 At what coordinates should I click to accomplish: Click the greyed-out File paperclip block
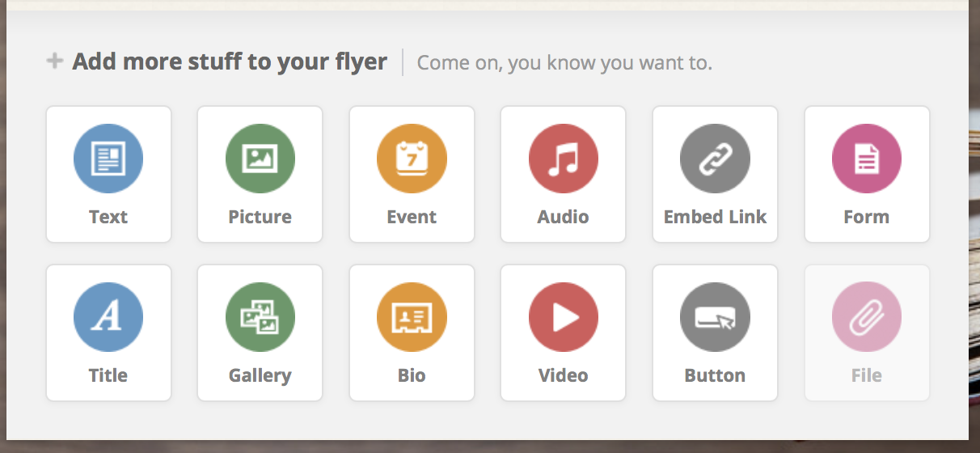point(867,332)
